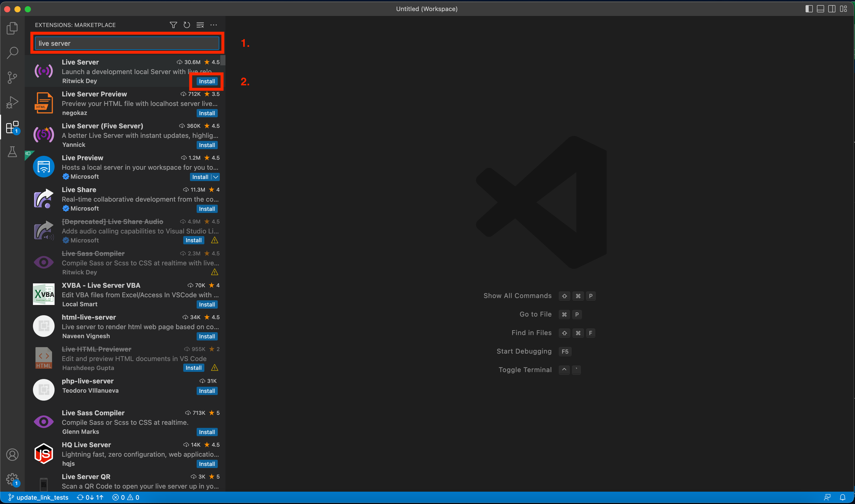Viewport: 855px width, 504px height.
Task: Install Live Server by Ritwick Dey
Action: [207, 81]
